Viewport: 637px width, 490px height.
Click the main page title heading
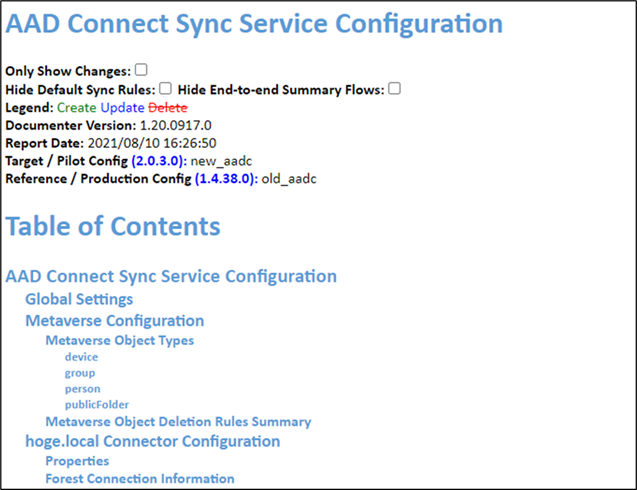254,24
